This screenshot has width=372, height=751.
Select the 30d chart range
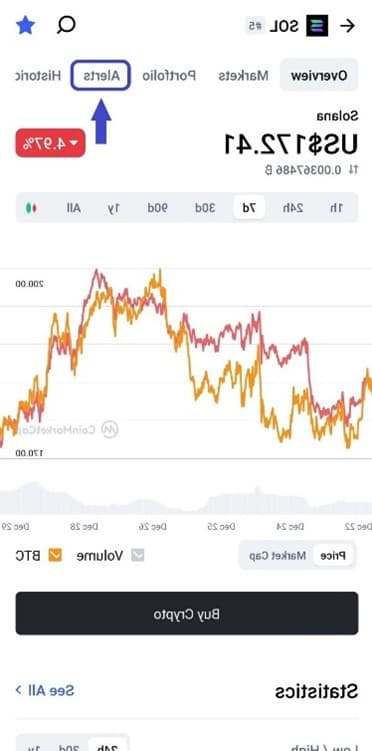click(x=205, y=208)
